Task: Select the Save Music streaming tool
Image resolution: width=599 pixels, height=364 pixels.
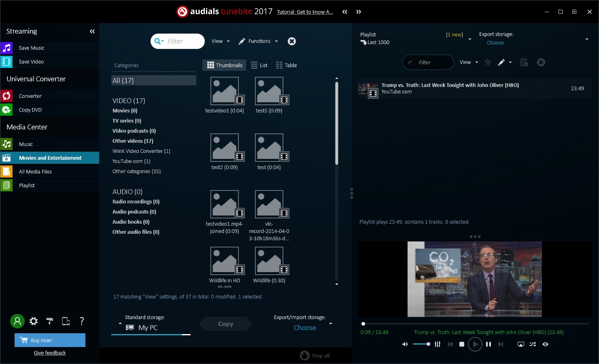Action: tap(31, 48)
